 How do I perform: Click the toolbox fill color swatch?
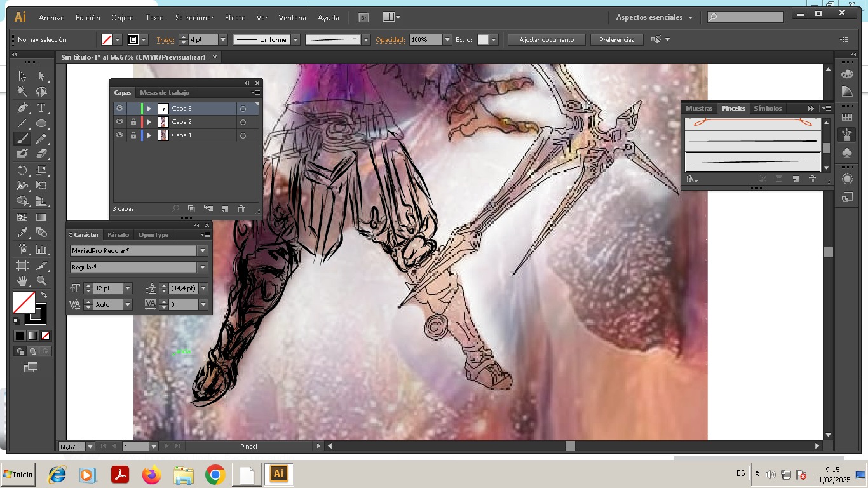(24, 302)
